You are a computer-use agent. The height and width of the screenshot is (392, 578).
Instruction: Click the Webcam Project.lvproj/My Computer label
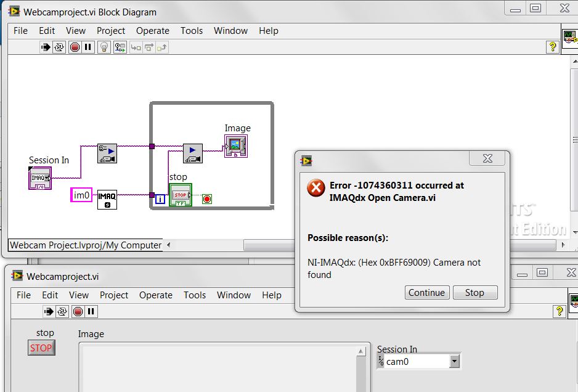pos(86,245)
